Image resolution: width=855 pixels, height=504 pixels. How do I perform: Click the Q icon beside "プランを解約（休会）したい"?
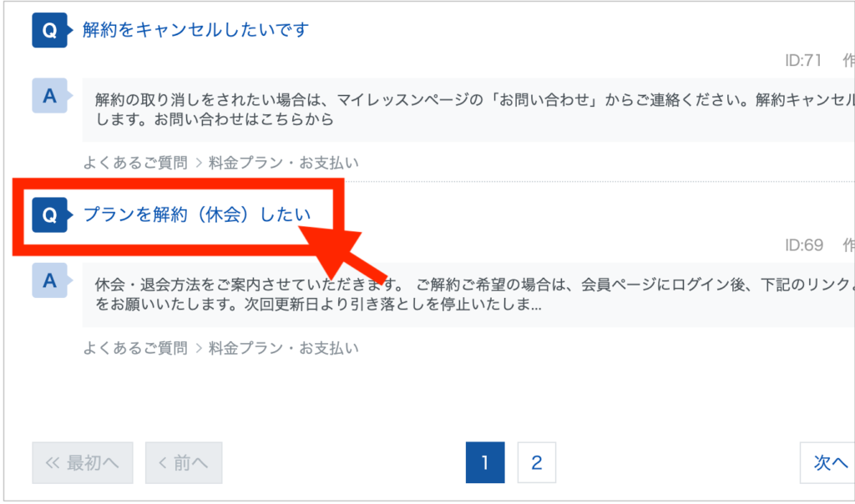click(x=50, y=214)
